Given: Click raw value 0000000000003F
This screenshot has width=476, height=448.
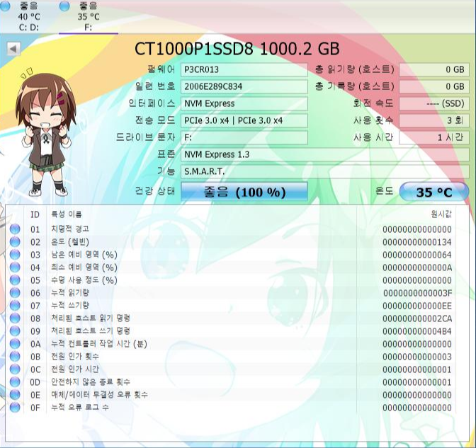Looking at the screenshot, I should 417,293.
